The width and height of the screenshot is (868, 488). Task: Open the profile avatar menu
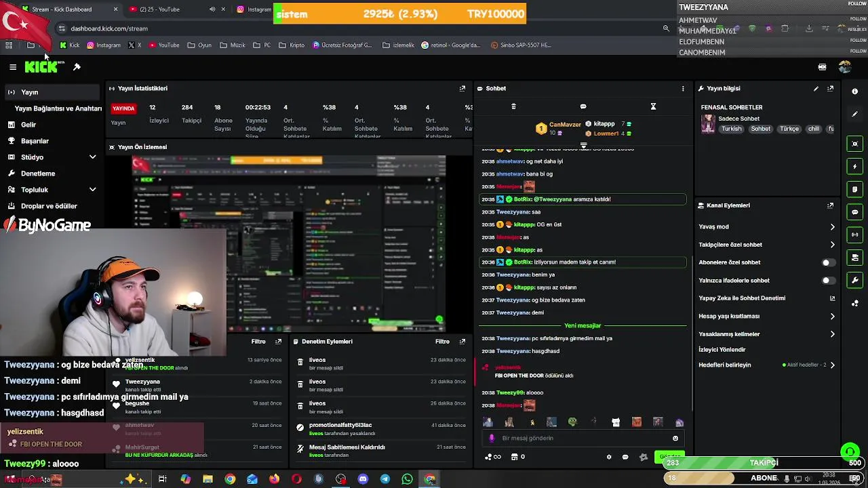tap(844, 67)
